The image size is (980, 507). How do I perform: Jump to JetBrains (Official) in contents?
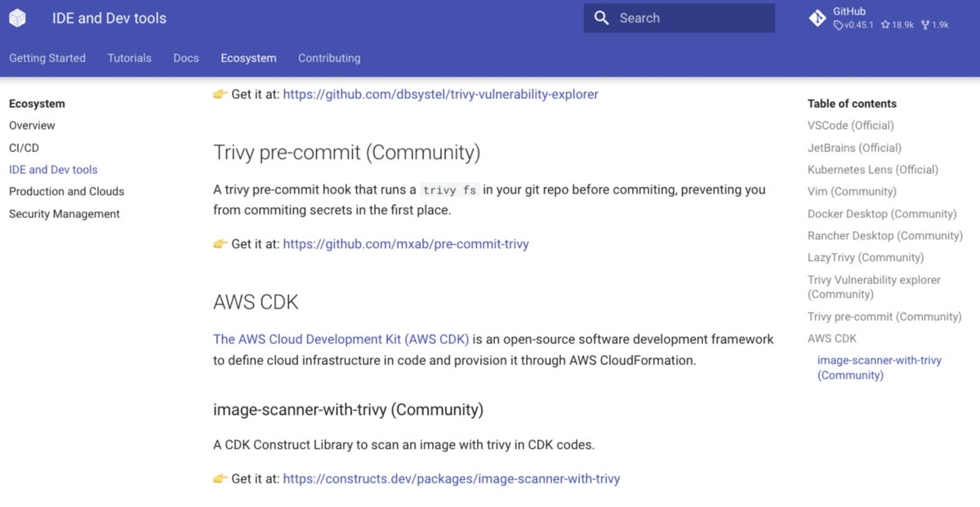(854, 148)
